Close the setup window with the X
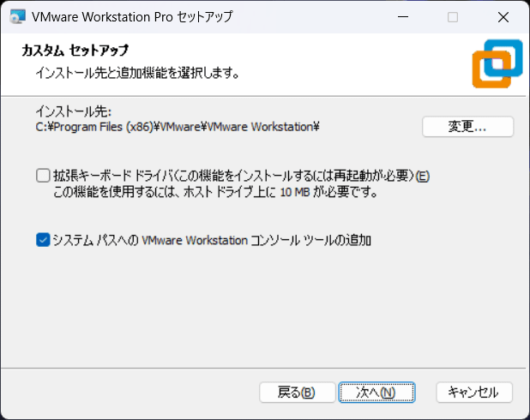The height and width of the screenshot is (420, 530). (503, 17)
